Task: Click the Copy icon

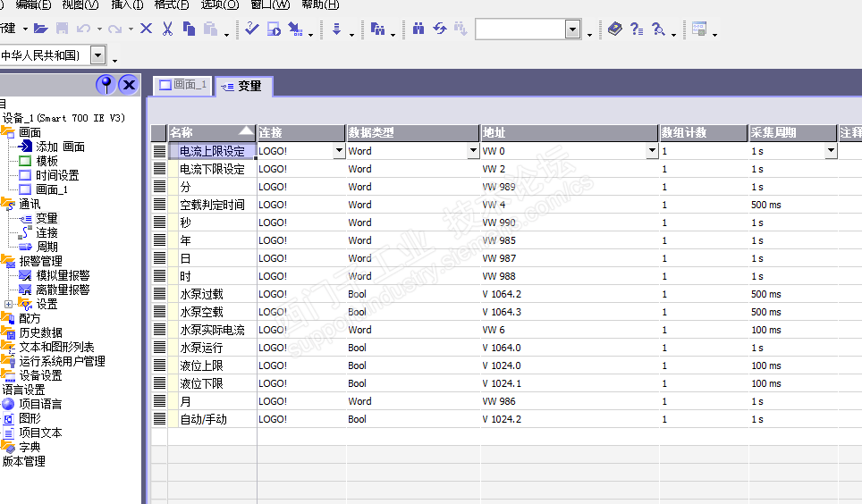Action: [x=189, y=29]
